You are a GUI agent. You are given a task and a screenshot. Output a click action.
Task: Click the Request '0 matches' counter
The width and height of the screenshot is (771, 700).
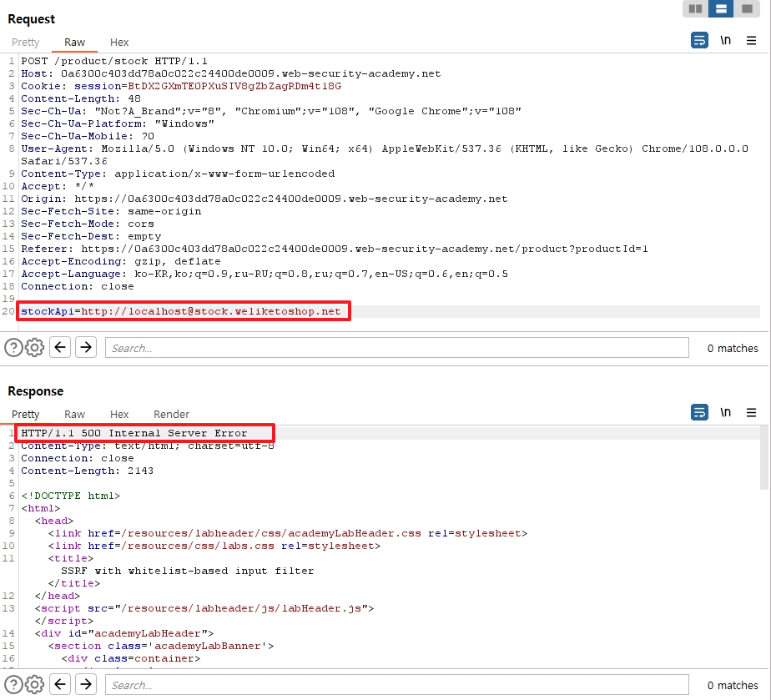(733, 349)
